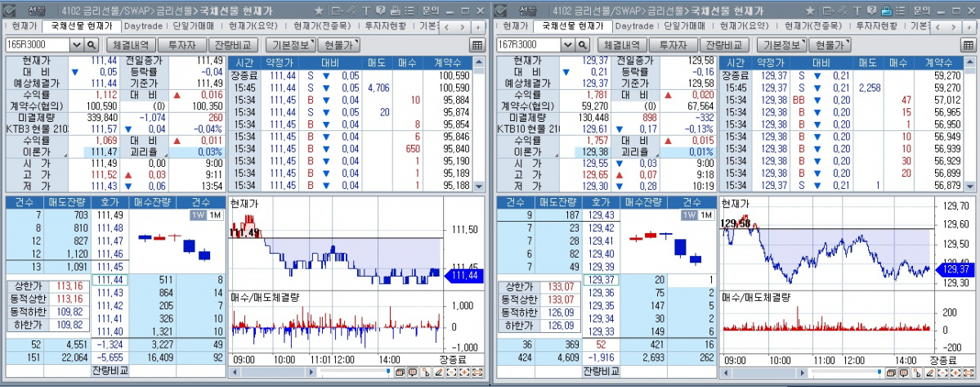
Task: Switch to Daytrade tab in left window
Action: point(143,25)
